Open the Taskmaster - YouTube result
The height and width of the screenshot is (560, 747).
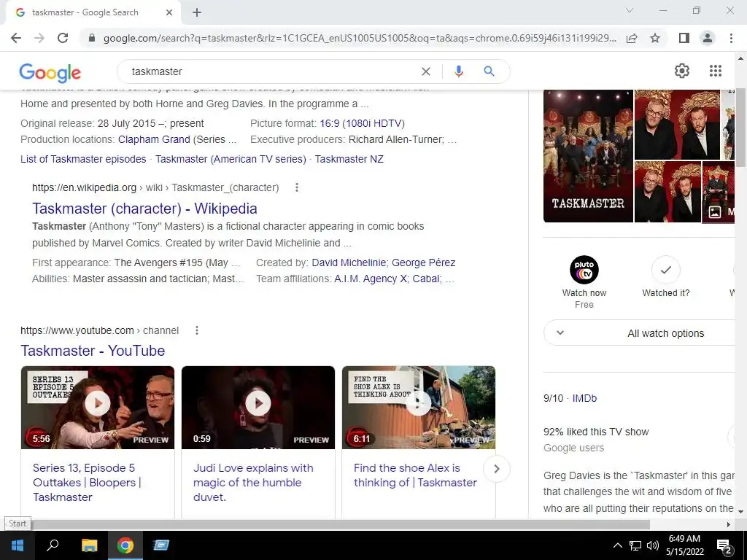pyautogui.click(x=93, y=351)
